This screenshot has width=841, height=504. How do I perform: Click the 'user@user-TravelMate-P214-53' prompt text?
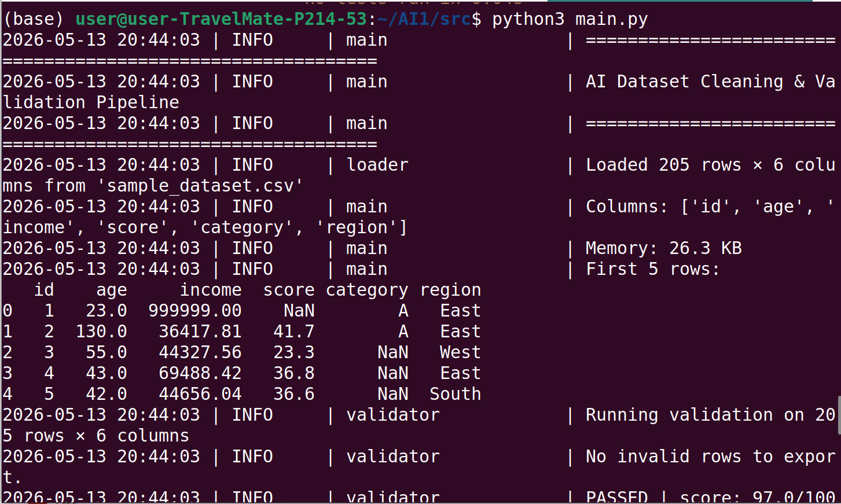[221, 19]
